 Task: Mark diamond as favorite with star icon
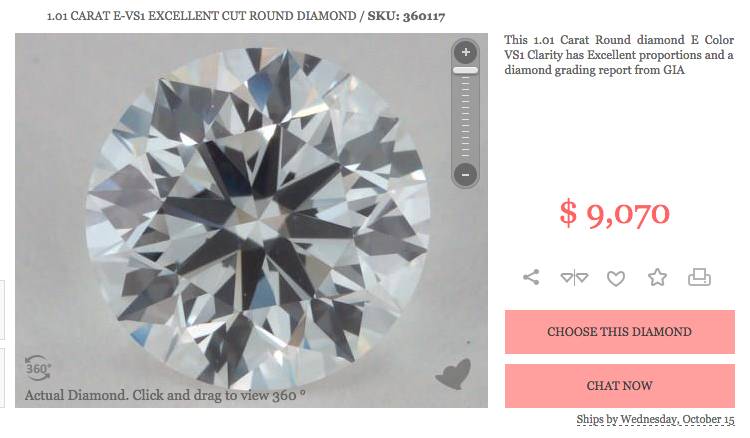tap(657, 277)
